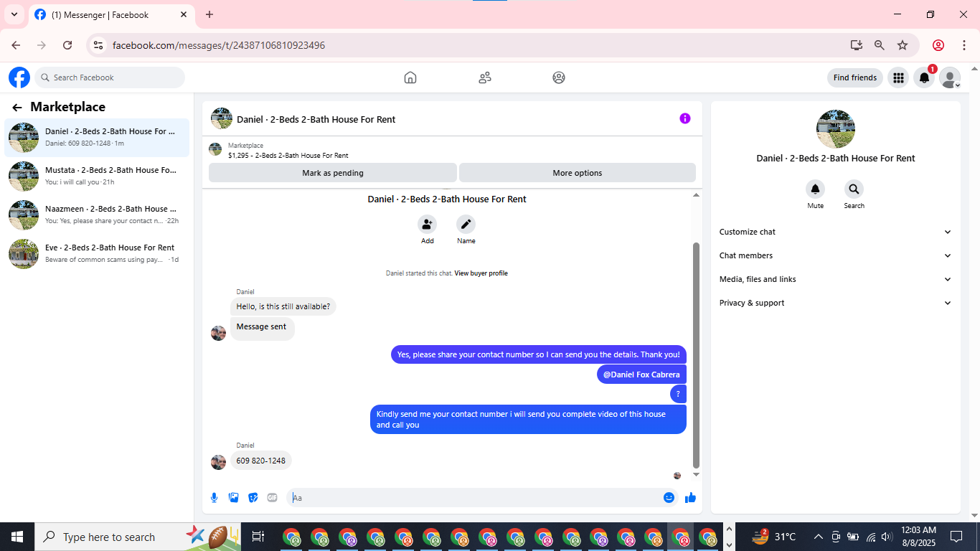Viewport: 980px width, 551px height.
Task: Open the Menu grid icon
Action: click(898, 77)
